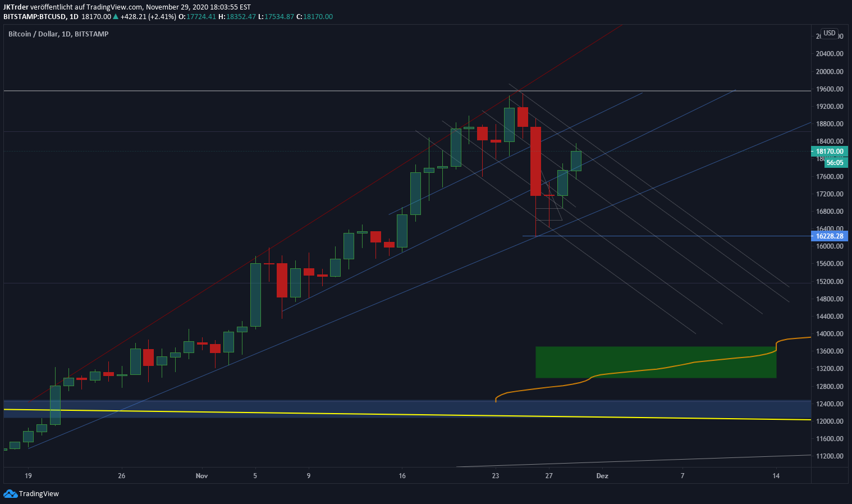Click the TradingView wordmark text
This screenshot has width=852, height=504.
[39, 494]
